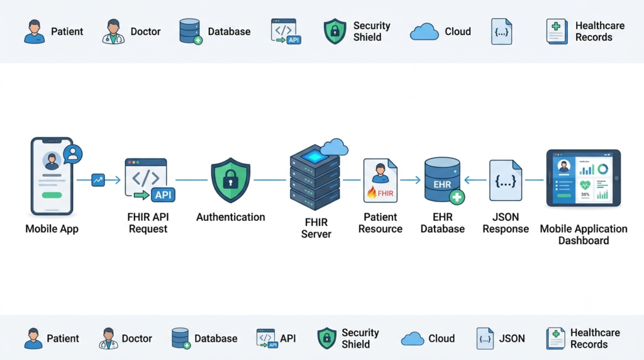The image size is (644, 360).
Task: Click the "Doctor" text in the top legend
Action: (145, 31)
